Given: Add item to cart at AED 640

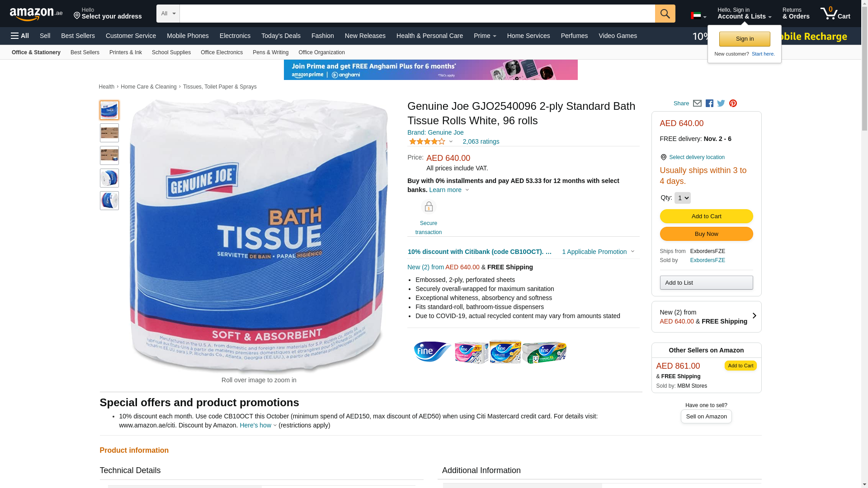Looking at the screenshot, I should pos(706,216).
